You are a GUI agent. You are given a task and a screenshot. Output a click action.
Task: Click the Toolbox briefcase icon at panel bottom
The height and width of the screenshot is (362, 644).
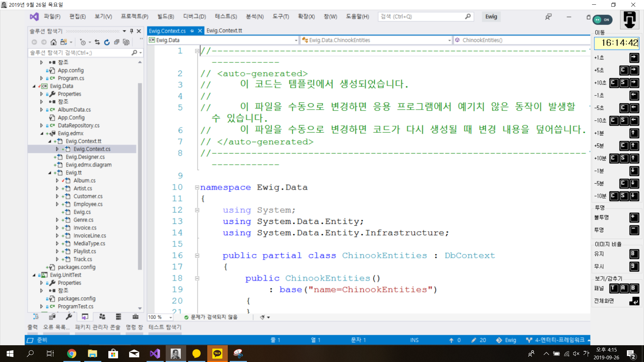pos(136,317)
